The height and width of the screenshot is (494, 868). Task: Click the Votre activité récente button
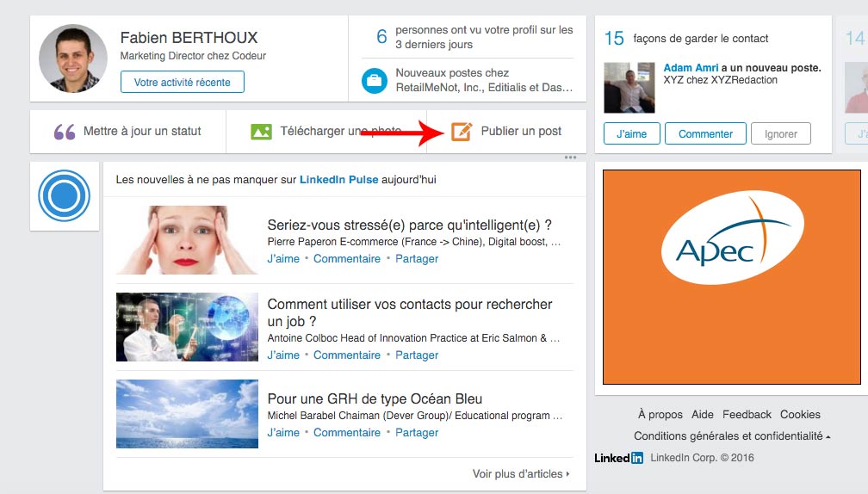point(183,82)
